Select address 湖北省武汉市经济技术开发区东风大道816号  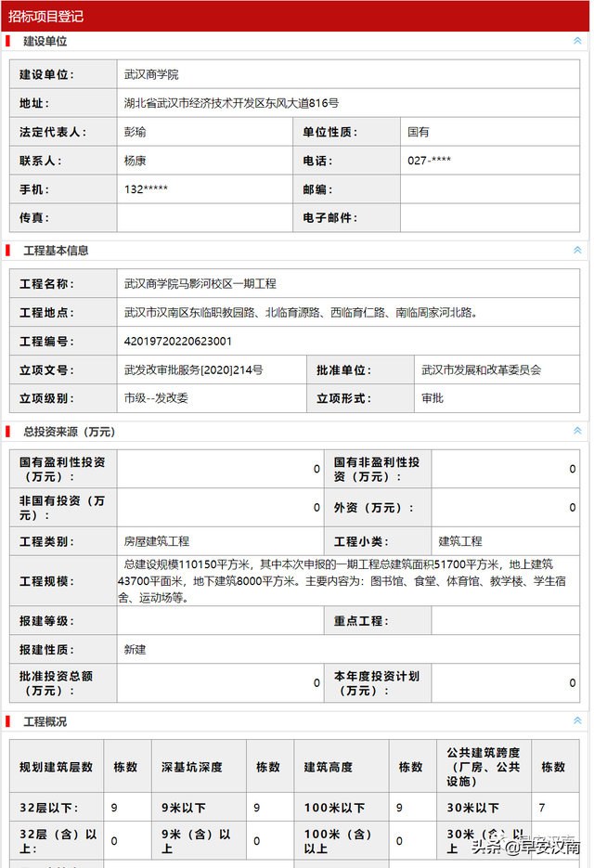tap(231, 104)
